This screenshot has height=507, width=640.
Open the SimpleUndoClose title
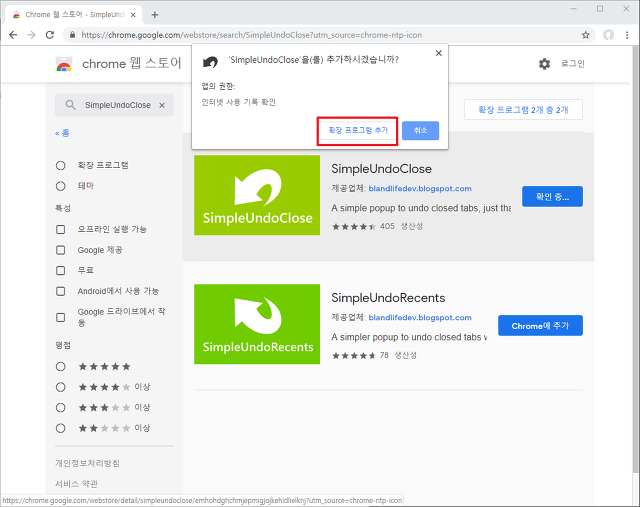pos(381,169)
